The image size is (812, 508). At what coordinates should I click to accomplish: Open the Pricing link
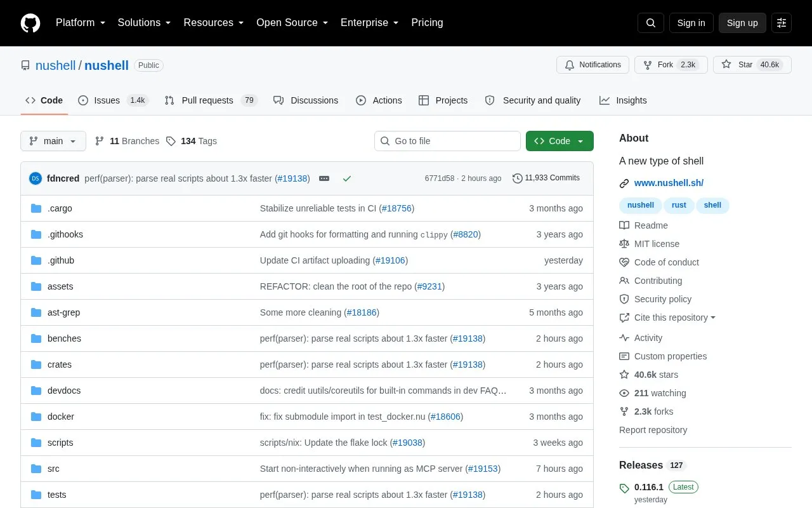point(427,23)
